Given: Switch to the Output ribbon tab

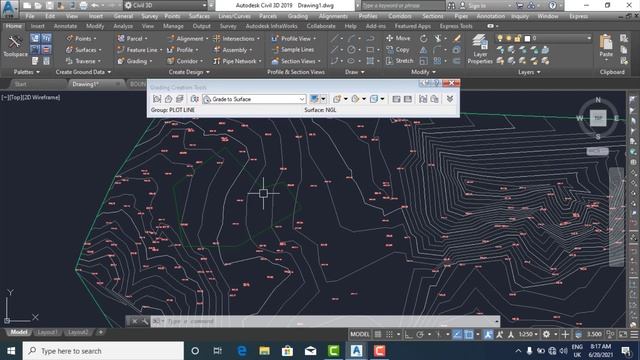Looking at the screenshot, I should tap(202, 26).
